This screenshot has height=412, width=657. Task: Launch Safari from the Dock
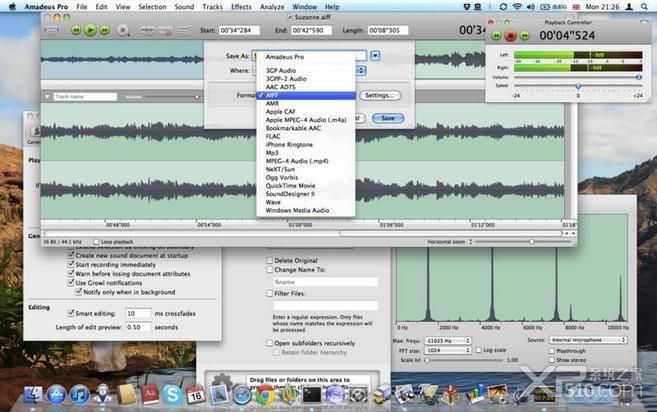click(242, 395)
